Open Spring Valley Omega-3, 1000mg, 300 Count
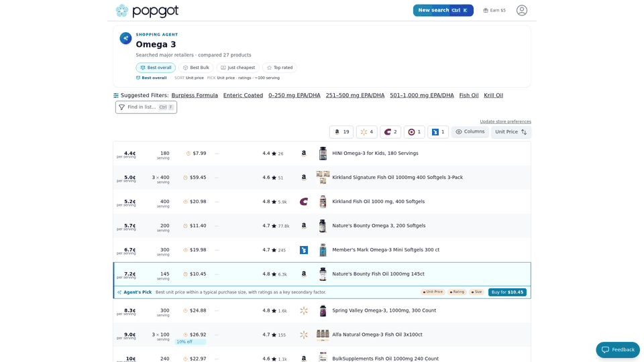This screenshot has width=644, height=362. [x=384, y=310]
